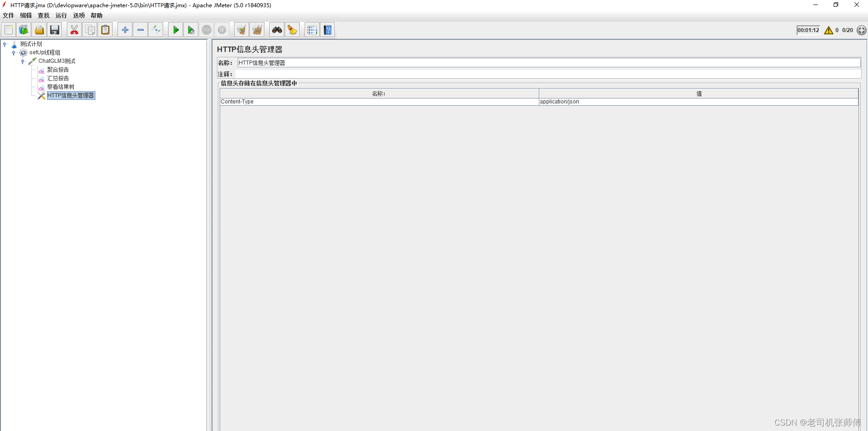Open the 查找 menu
Viewport: 868px width, 431px height.
(43, 15)
